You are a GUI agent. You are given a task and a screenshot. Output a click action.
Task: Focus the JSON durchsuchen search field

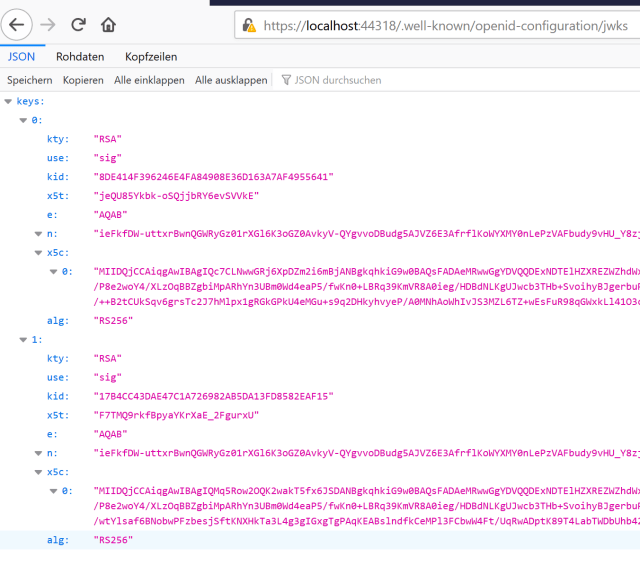point(340,80)
